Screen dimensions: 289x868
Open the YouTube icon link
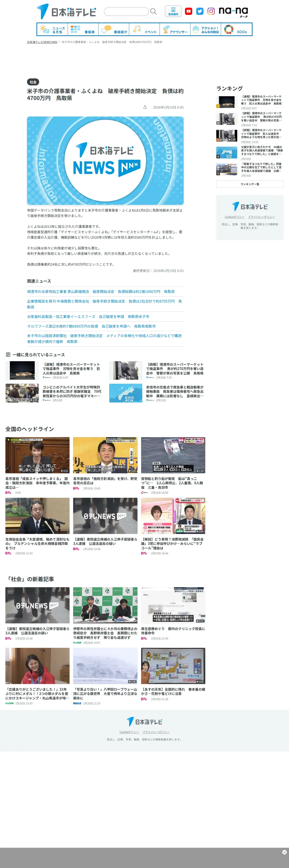coord(189,11)
